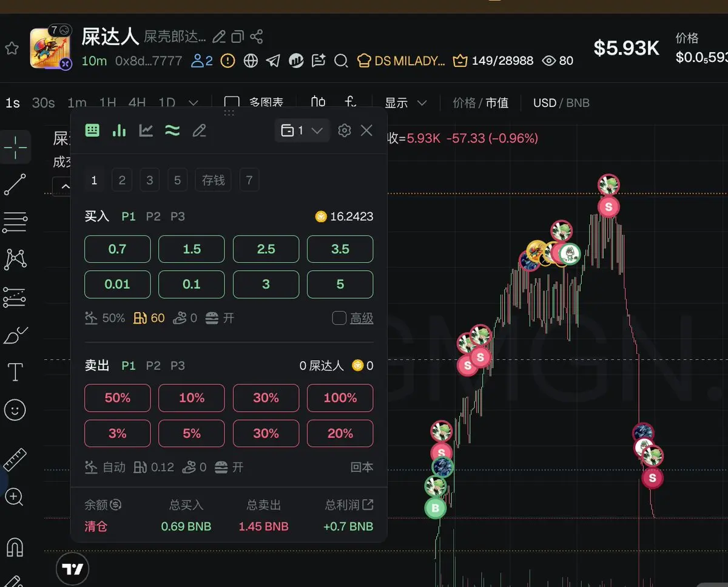The height and width of the screenshot is (587, 728).
Task: Select the ruler measure tool
Action: (15, 460)
